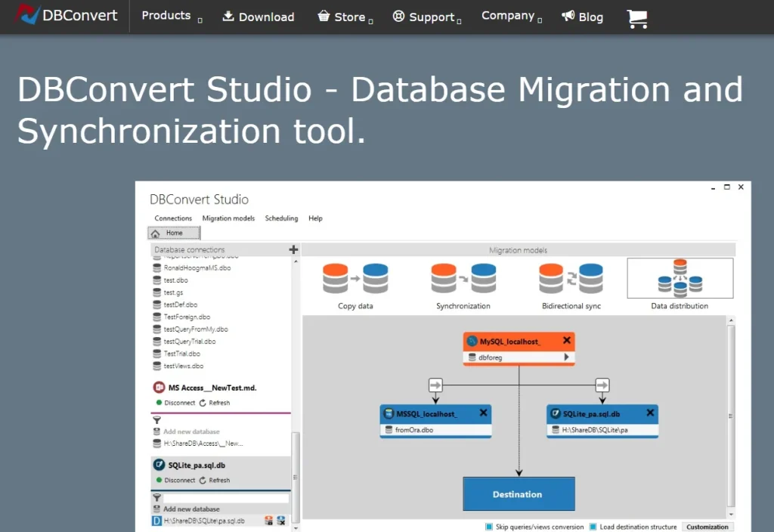
Task: Disconnect the MS Access__NewTest connection
Action: pos(175,403)
